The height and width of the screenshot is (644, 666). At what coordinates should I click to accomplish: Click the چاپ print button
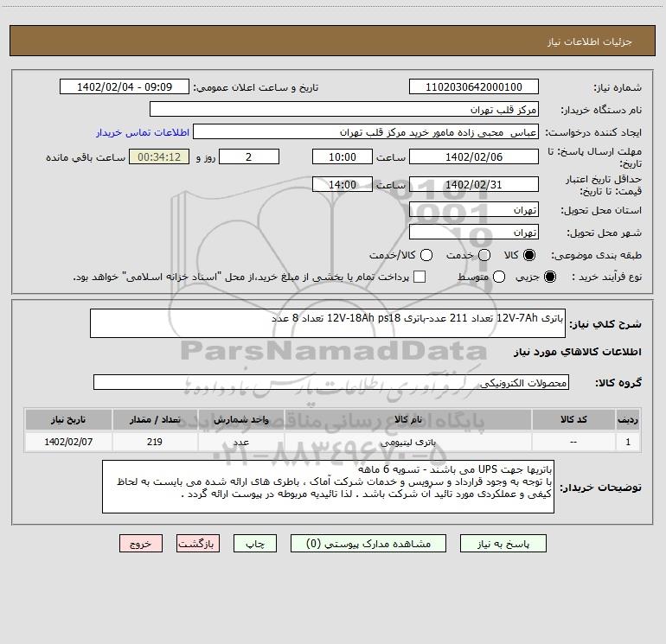pyautogui.click(x=255, y=544)
